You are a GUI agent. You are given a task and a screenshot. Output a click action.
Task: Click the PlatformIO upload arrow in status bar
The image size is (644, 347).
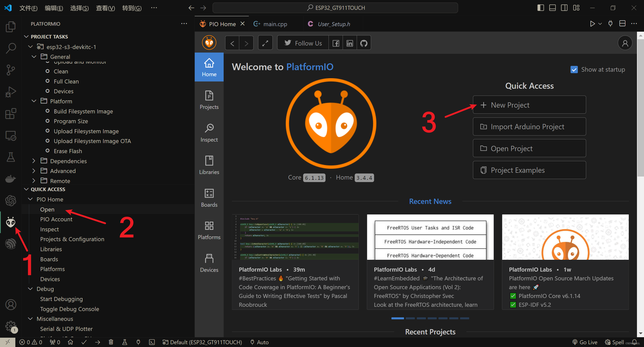pos(98,342)
